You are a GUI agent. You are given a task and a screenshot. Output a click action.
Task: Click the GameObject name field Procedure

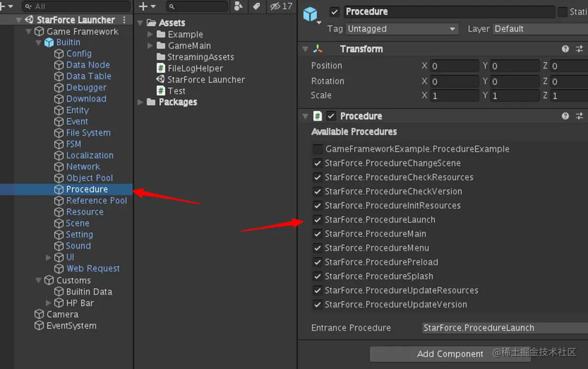(449, 12)
